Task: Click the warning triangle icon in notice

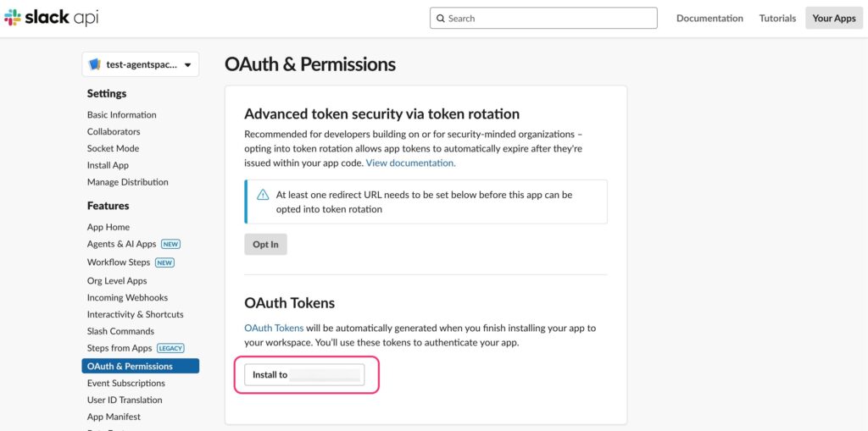Action: pos(263,196)
